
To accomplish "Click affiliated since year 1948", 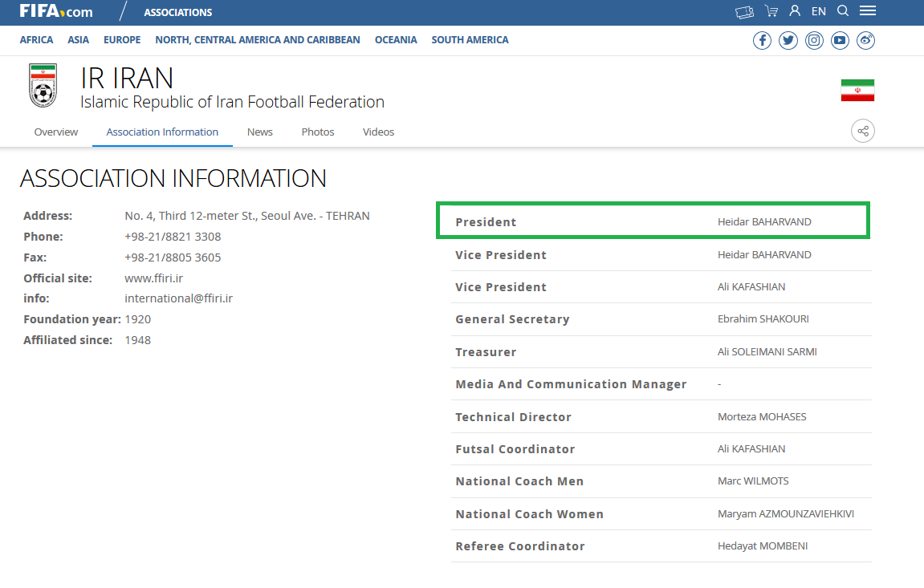I will click(138, 340).
